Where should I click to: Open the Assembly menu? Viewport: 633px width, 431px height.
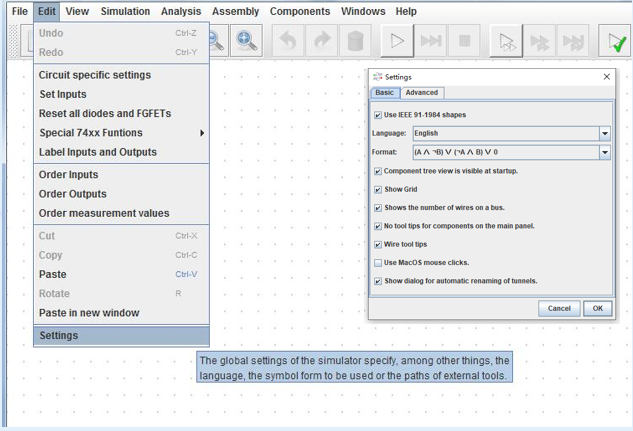(235, 11)
